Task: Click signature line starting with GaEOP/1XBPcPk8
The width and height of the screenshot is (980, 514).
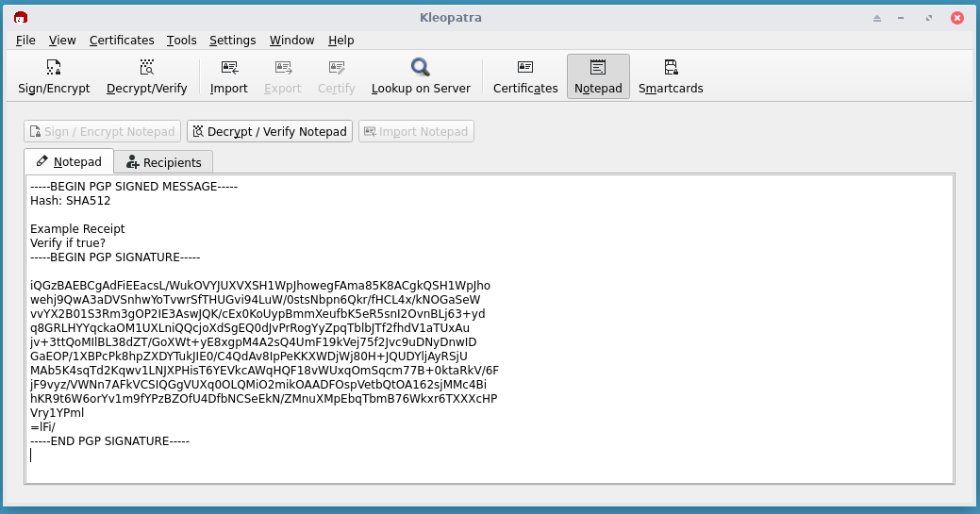Action: pyautogui.click(x=249, y=356)
